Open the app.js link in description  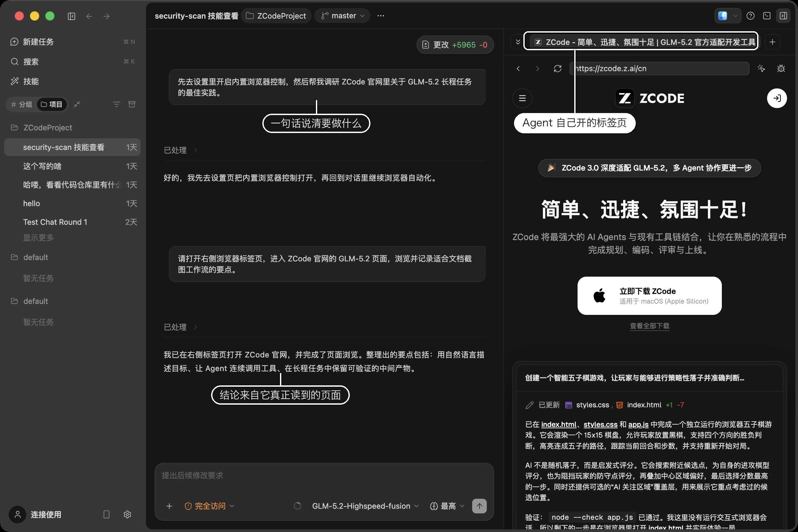coord(638,425)
